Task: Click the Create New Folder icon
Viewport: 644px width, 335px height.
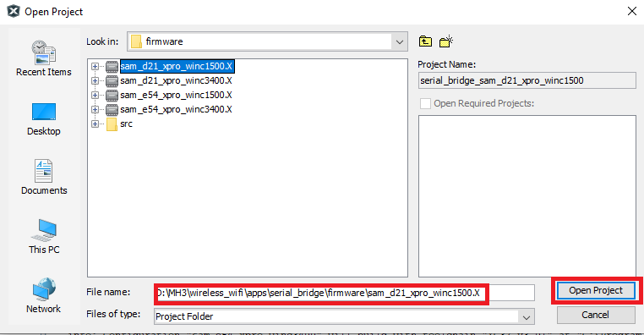Action: click(446, 41)
